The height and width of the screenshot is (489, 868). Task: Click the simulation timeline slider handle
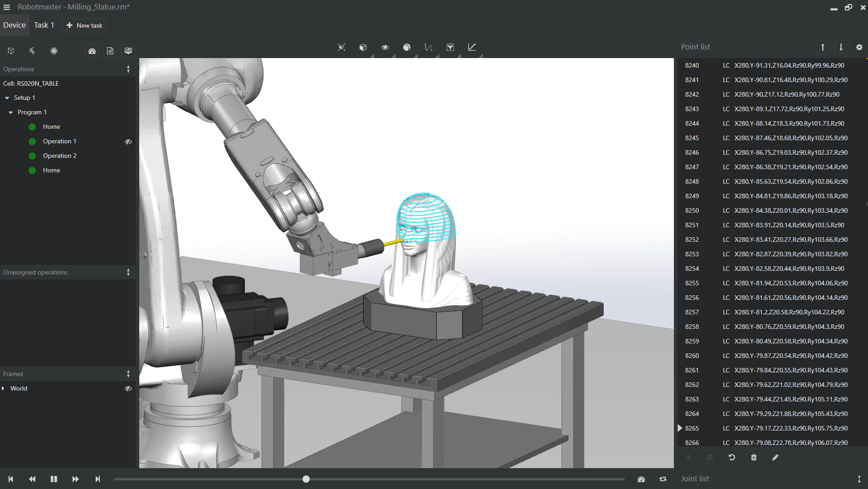pos(306,479)
